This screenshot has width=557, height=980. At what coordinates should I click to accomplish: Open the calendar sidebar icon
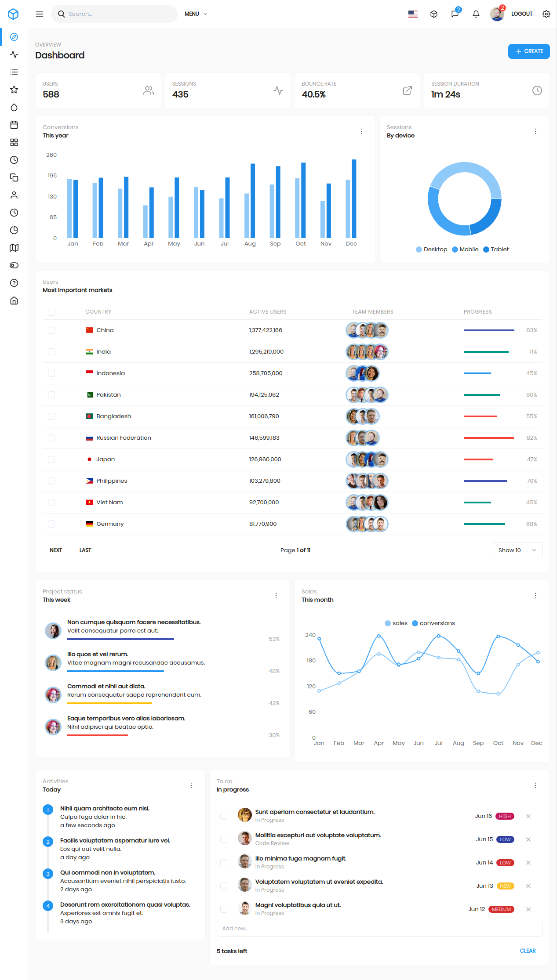tap(14, 125)
